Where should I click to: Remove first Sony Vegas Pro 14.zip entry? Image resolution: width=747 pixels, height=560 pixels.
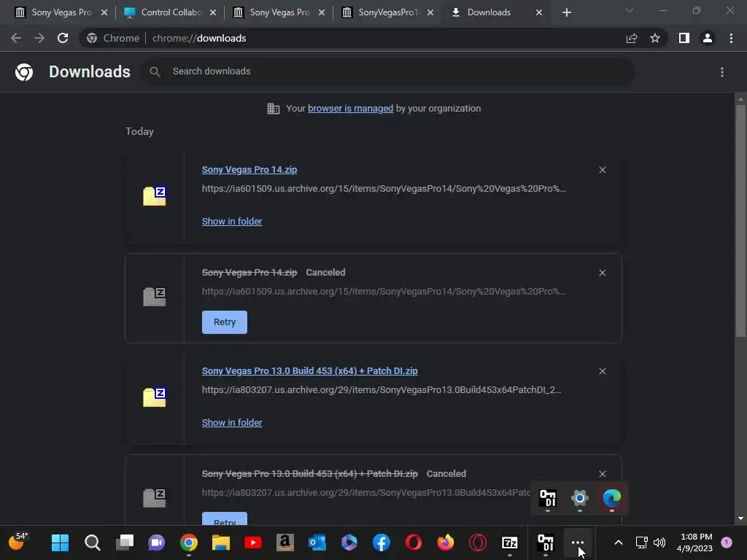(602, 170)
